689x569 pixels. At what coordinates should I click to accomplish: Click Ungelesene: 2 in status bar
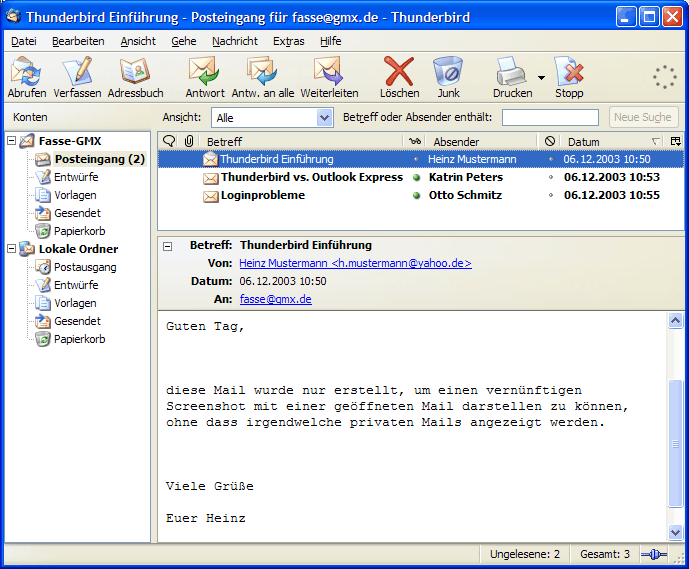coord(525,554)
